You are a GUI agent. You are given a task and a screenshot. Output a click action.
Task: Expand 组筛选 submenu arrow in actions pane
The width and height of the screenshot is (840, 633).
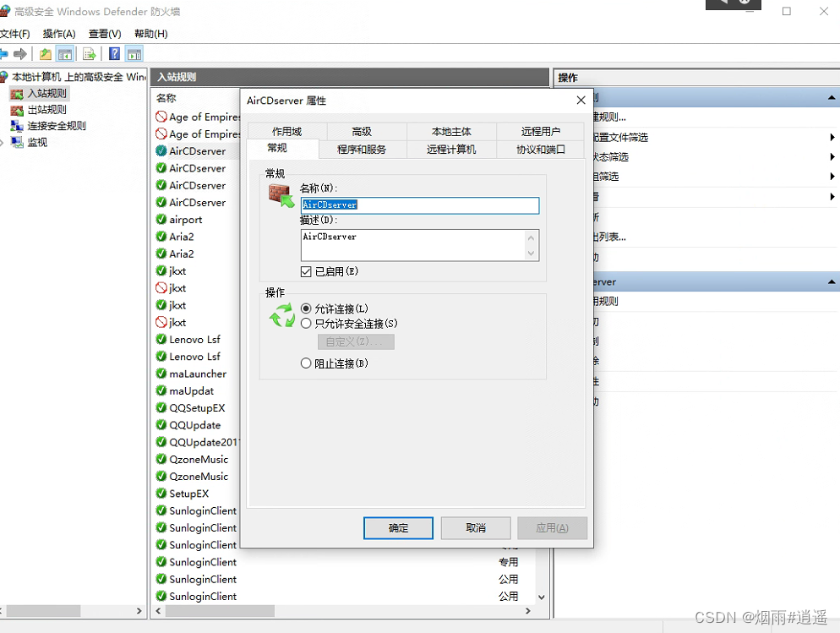832,176
